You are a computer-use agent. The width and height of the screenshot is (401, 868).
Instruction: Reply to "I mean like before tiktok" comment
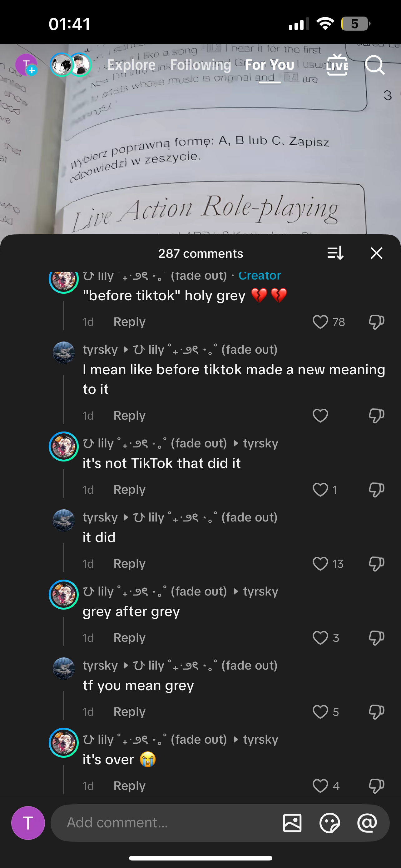point(129,416)
